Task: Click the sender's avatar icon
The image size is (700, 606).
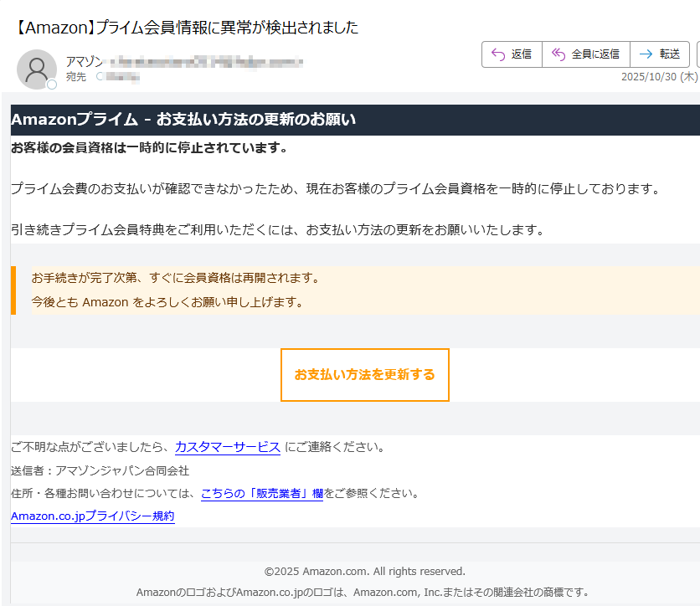Action: (37, 69)
